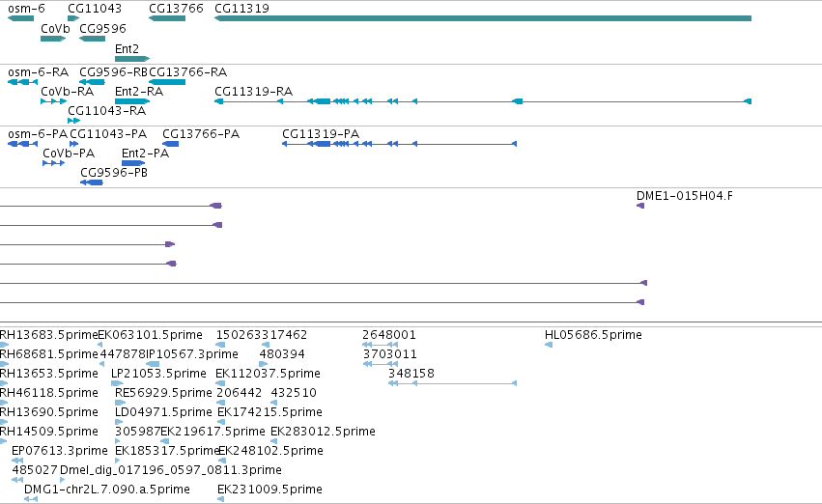Select the RH14509.5prime EST label
Image resolution: width=822 pixels, height=504 pixels.
(x=49, y=432)
